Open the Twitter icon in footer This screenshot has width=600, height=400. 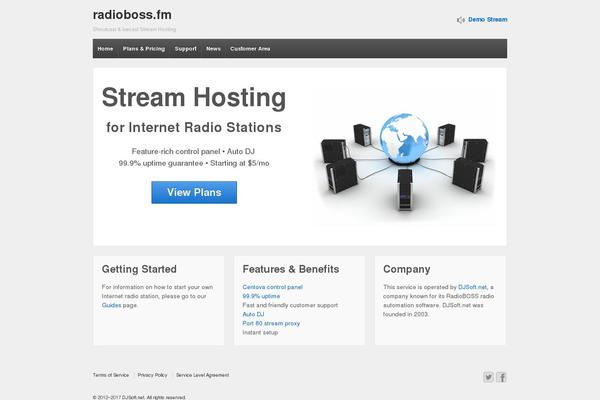click(488, 377)
